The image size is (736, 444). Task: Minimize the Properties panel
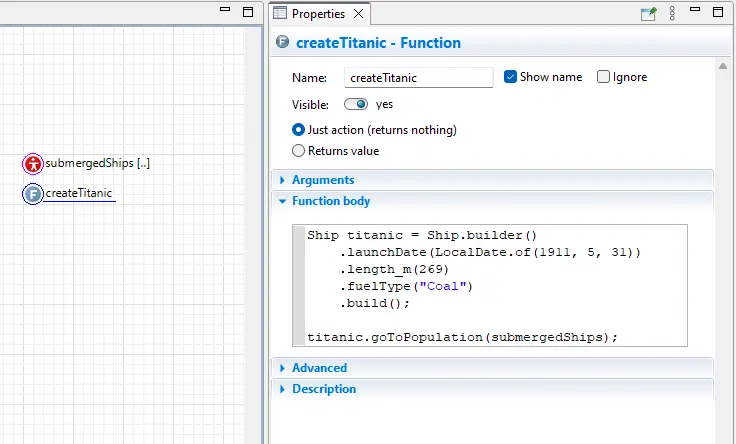[695, 9]
